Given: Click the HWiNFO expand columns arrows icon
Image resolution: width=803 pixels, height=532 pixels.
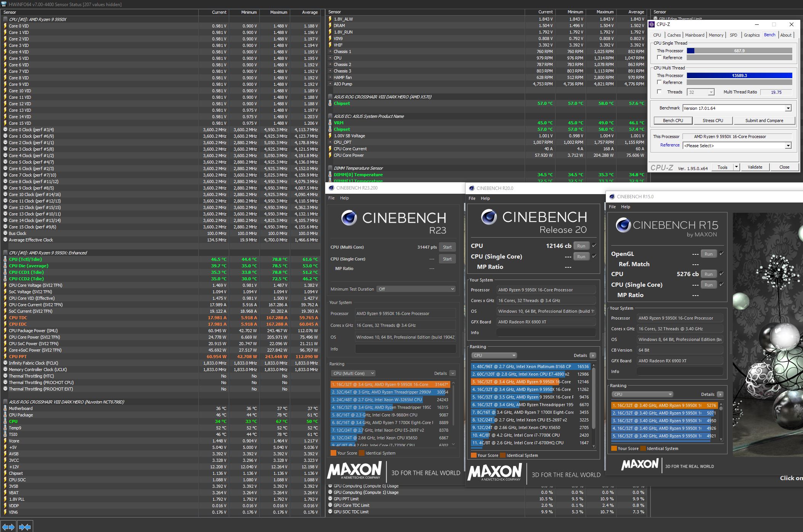Looking at the screenshot, I should click(x=8, y=527).
